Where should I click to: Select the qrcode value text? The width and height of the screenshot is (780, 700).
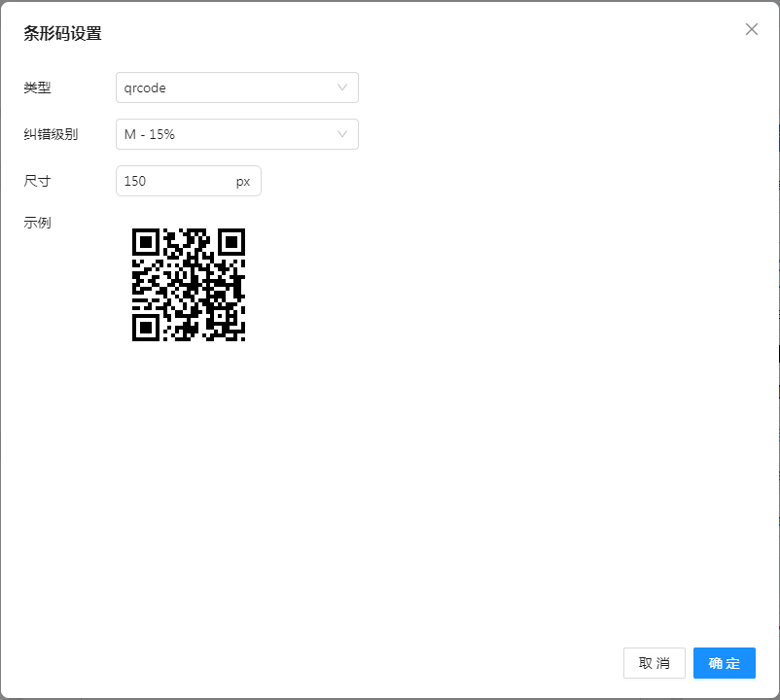click(145, 87)
